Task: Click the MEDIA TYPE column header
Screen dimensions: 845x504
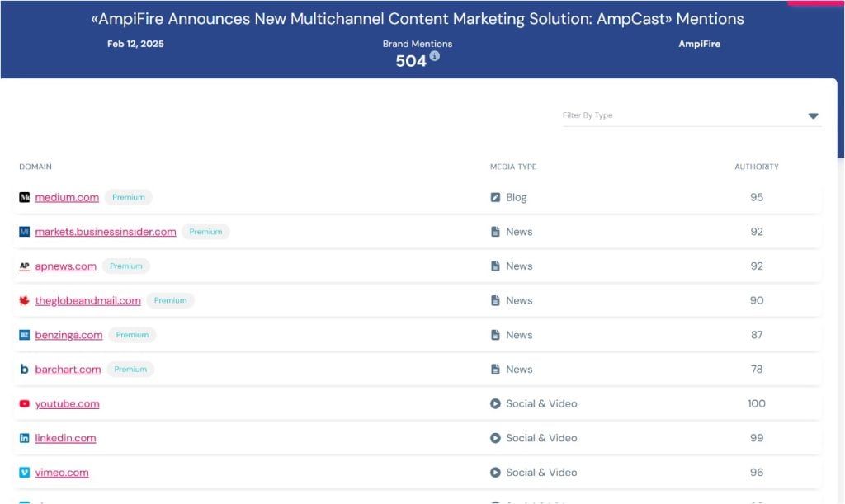Action: tap(513, 167)
